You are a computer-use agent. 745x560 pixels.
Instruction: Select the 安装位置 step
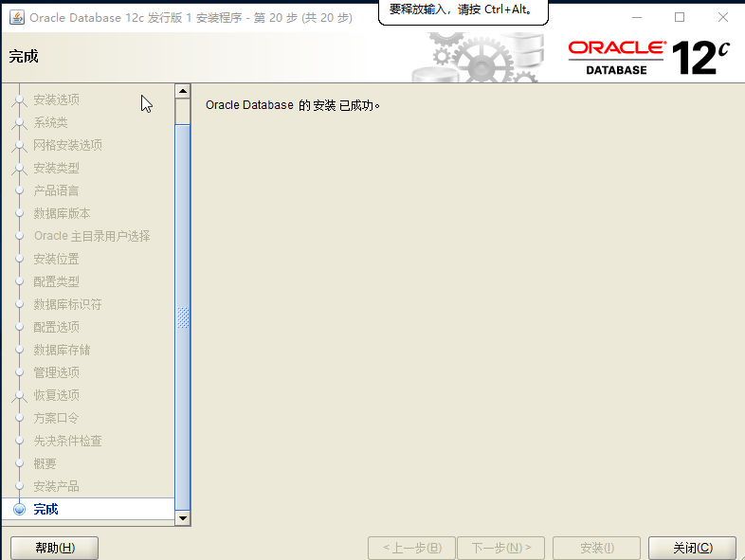point(56,259)
